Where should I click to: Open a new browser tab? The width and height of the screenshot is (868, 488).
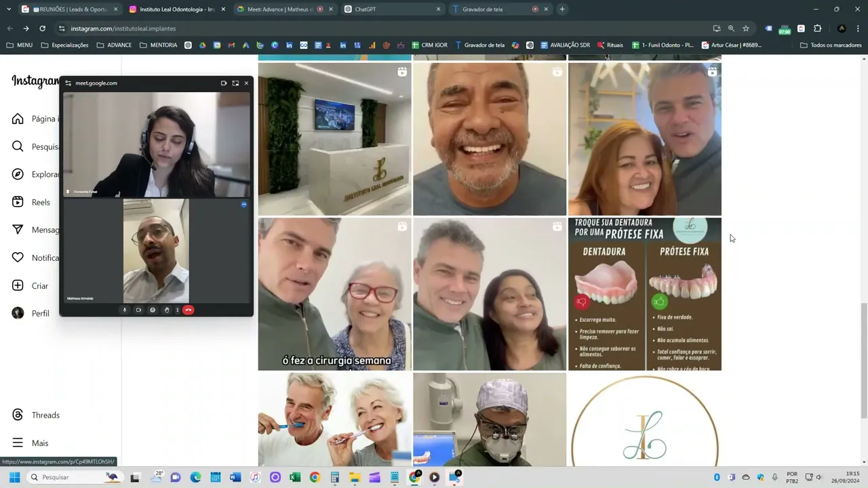pyautogui.click(x=562, y=9)
